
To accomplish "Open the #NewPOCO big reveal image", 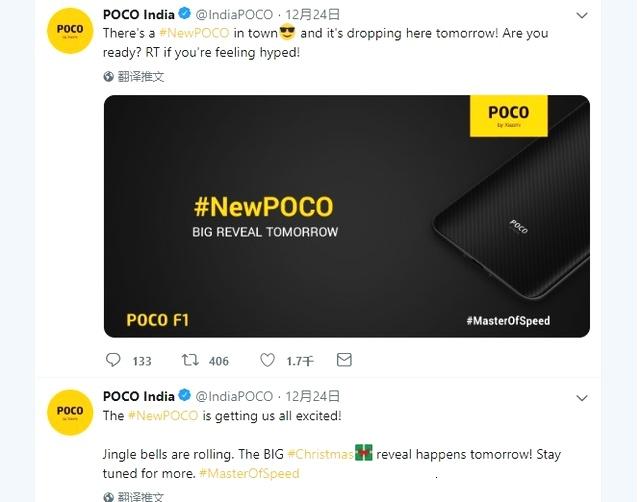I will coord(346,216).
